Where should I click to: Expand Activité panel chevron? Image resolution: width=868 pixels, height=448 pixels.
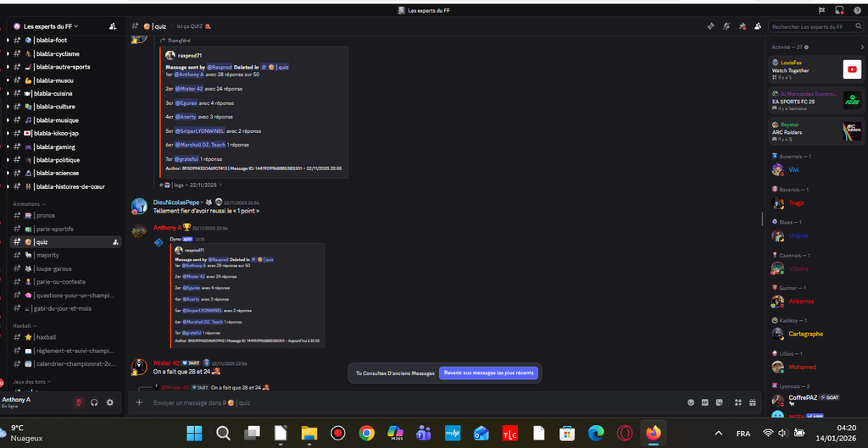862,47
